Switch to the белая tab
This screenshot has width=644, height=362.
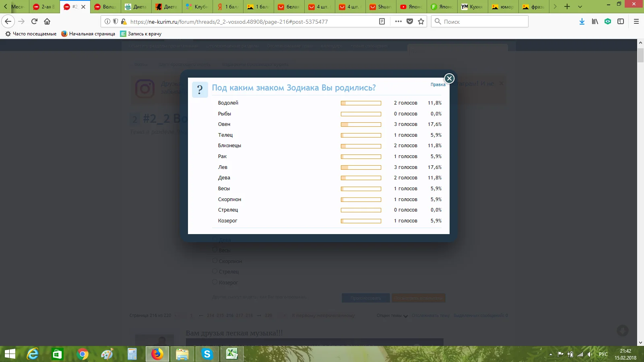[x=289, y=7]
